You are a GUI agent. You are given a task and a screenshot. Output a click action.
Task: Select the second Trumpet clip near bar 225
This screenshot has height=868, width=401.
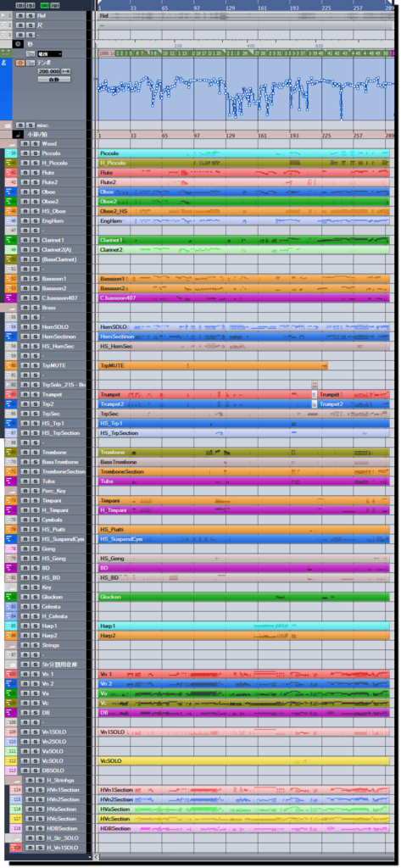pos(354,394)
